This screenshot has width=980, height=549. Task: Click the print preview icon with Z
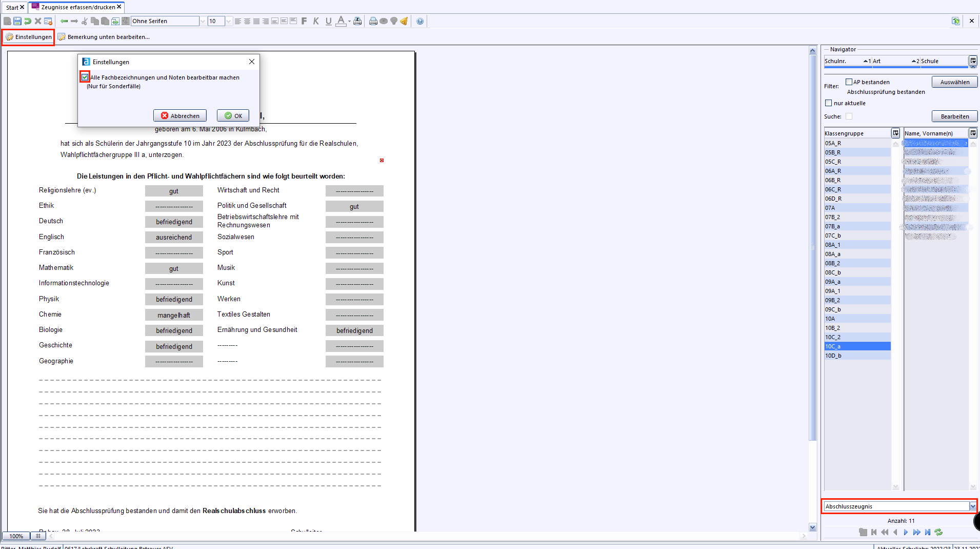pos(357,21)
